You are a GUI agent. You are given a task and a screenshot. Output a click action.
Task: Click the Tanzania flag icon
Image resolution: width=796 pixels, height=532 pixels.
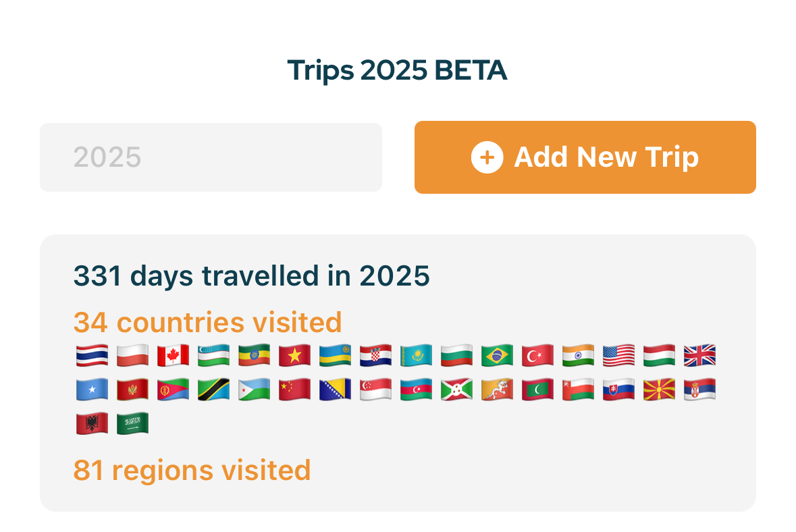click(x=214, y=390)
